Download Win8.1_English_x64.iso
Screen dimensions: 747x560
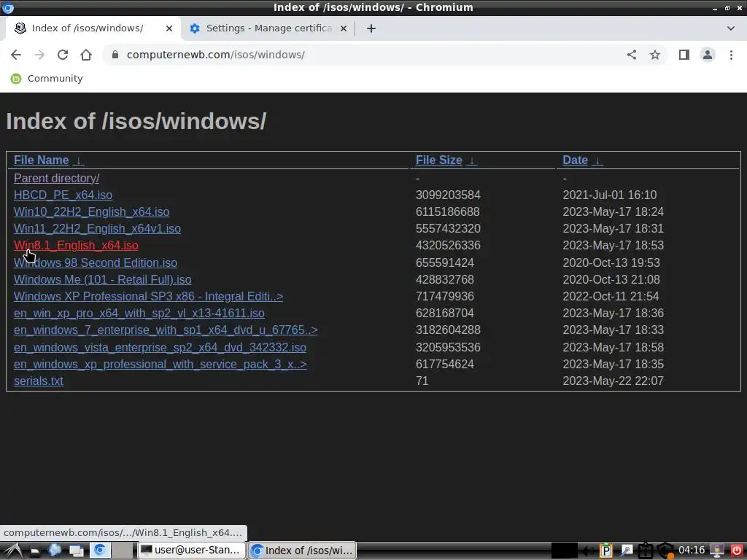click(76, 246)
